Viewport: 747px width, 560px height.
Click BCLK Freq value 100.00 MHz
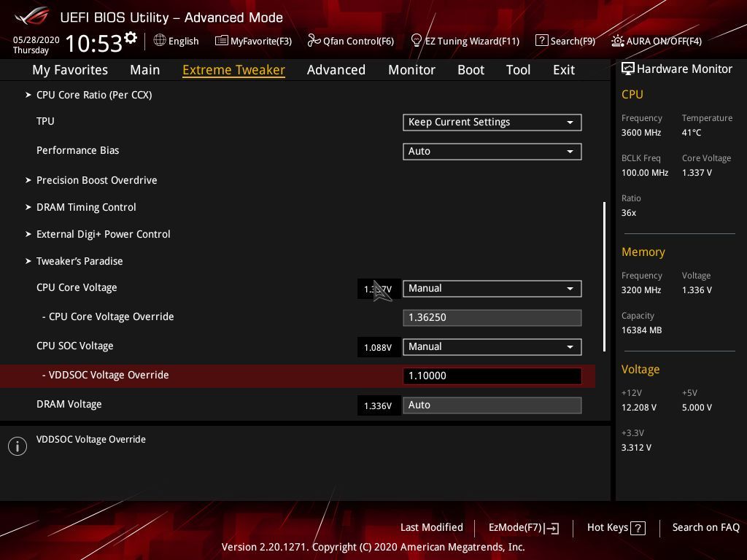(x=645, y=173)
